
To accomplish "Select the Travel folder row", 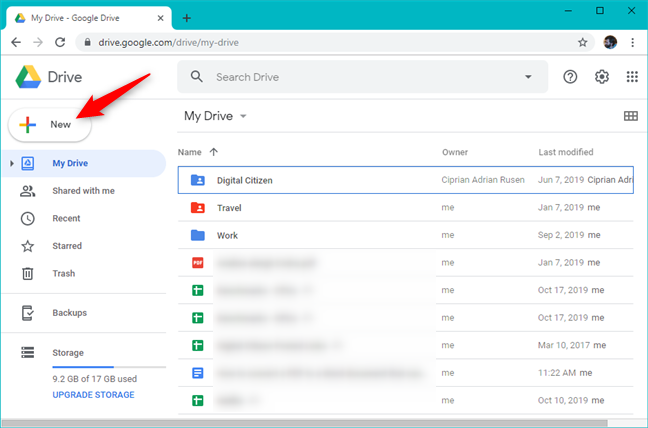I will point(405,208).
